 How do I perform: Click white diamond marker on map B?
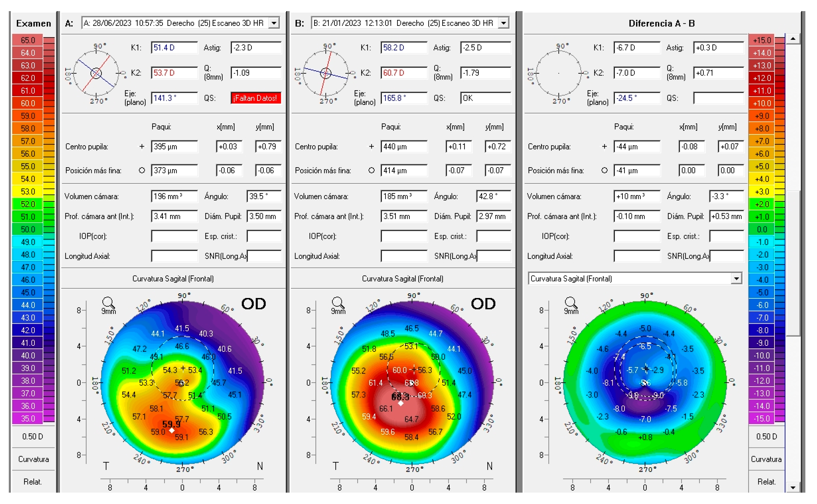pos(401,403)
